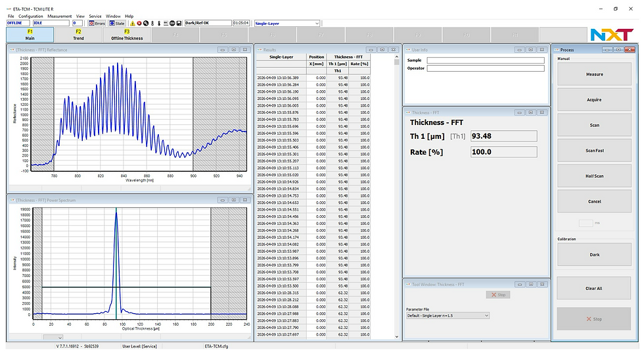Switch to the F1 Main tab

coord(30,34)
